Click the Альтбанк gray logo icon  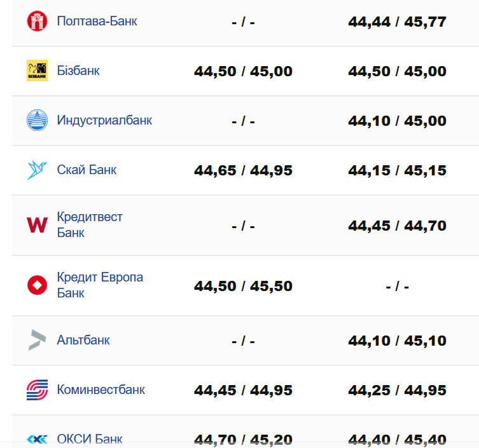[37, 340]
